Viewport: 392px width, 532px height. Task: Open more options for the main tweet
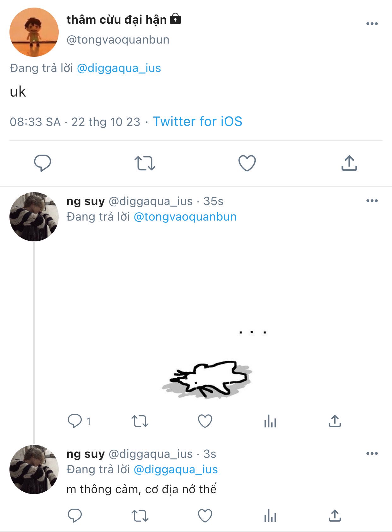pyautogui.click(x=372, y=24)
